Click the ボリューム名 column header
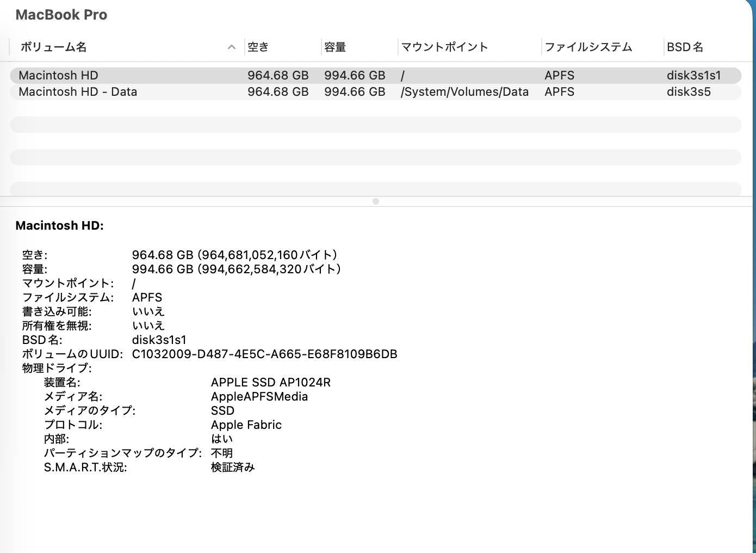 [x=52, y=47]
